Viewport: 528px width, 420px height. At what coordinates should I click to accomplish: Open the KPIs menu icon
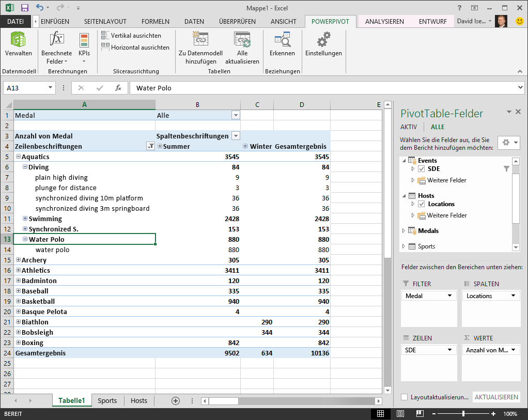tap(84, 46)
